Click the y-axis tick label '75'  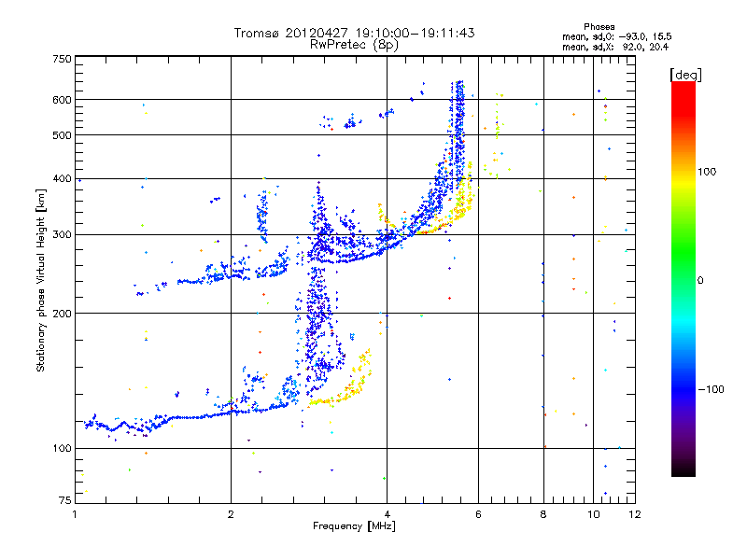coord(65,500)
